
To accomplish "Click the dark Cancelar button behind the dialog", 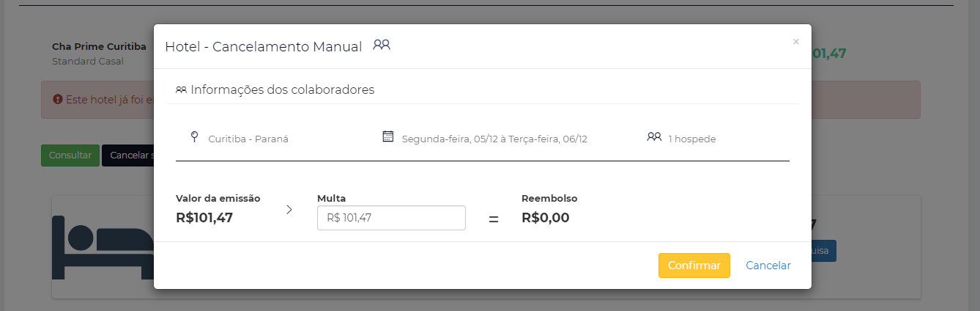I will click(128, 155).
